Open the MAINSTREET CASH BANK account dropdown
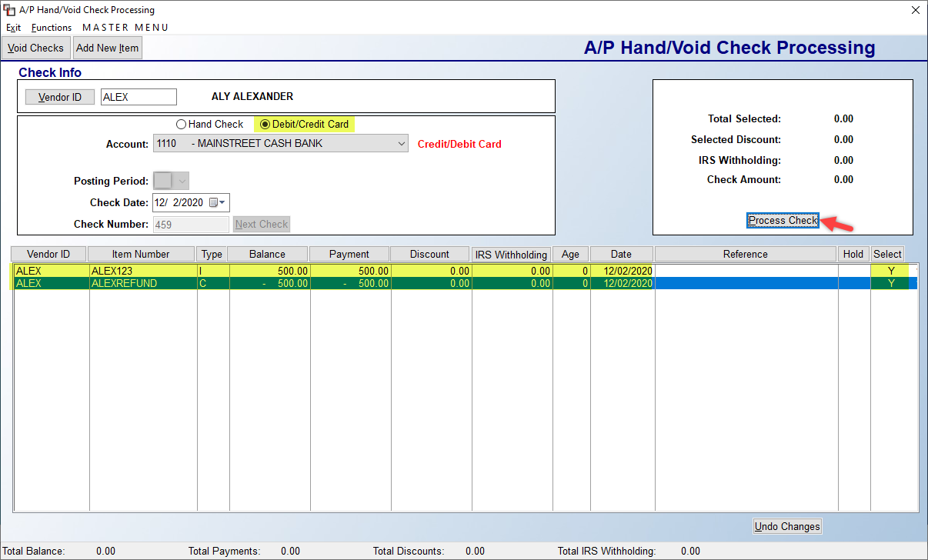 pyautogui.click(x=401, y=144)
